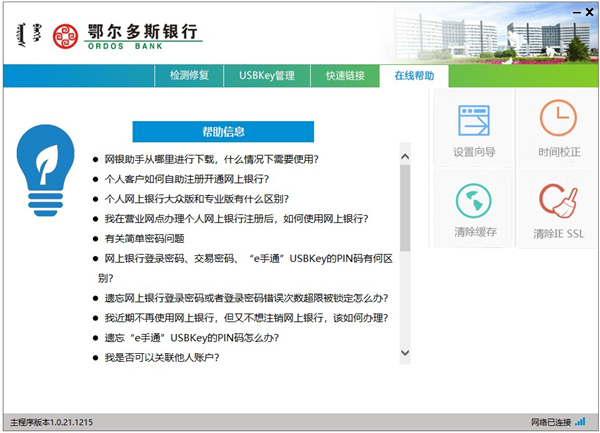
Task: Switch to the 检测修复 tab
Action: coord(189,76)
